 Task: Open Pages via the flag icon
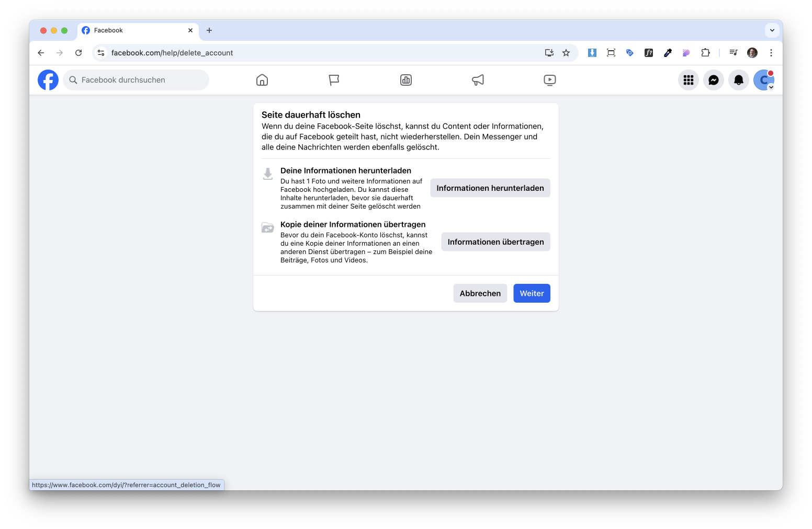[334, 80]
